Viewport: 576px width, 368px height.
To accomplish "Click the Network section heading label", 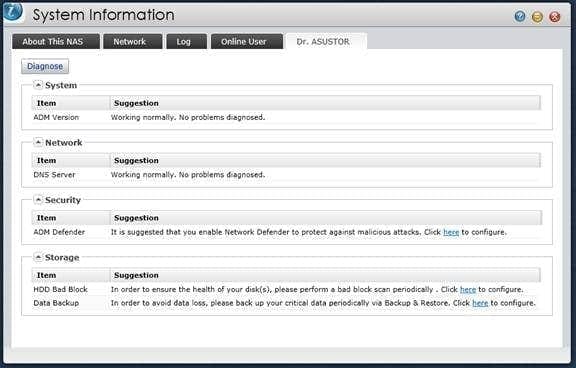I will click(x=64, y=142).
